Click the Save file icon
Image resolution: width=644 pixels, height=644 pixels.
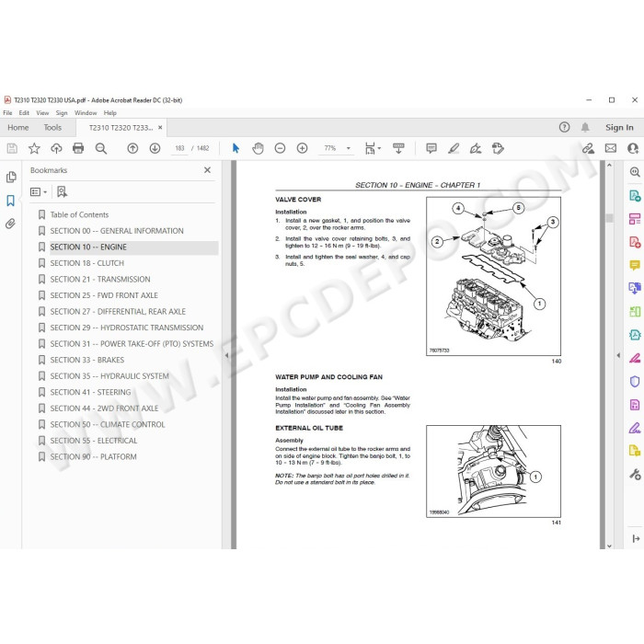(x=12, y=148)
